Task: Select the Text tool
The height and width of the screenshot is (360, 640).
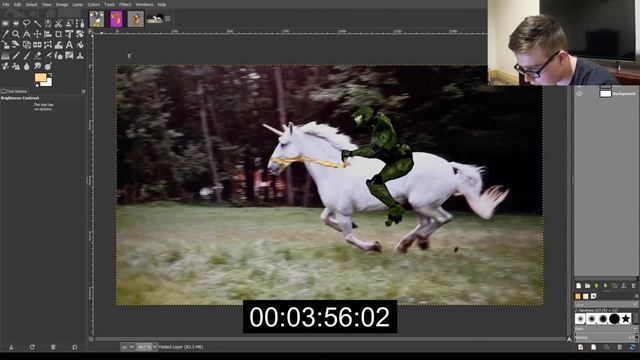Action: 69,44
